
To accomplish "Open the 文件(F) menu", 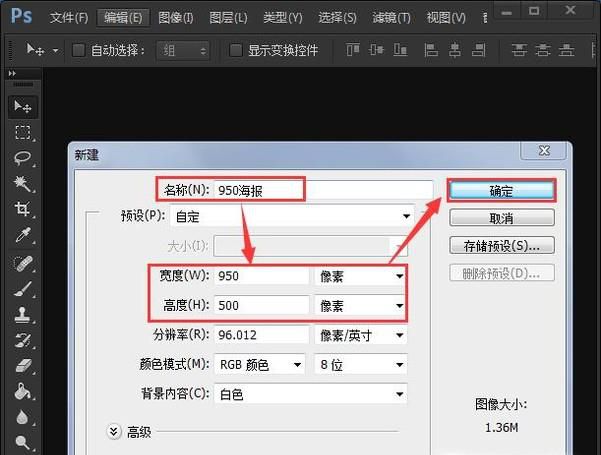I will coord(69,18).
